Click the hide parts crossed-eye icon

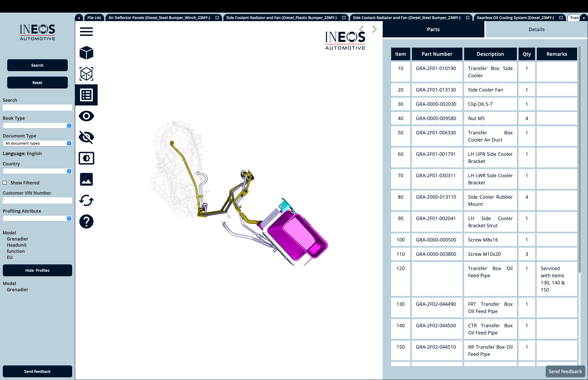86,137
